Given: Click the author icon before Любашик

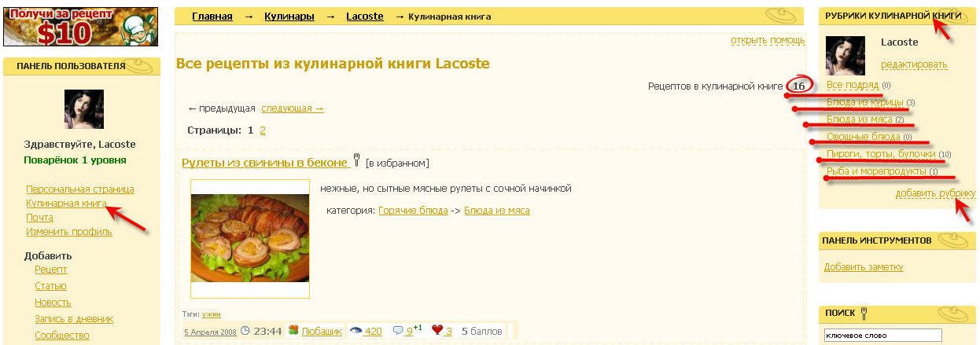Looking at the screenshot, I should tap(293, 331).
